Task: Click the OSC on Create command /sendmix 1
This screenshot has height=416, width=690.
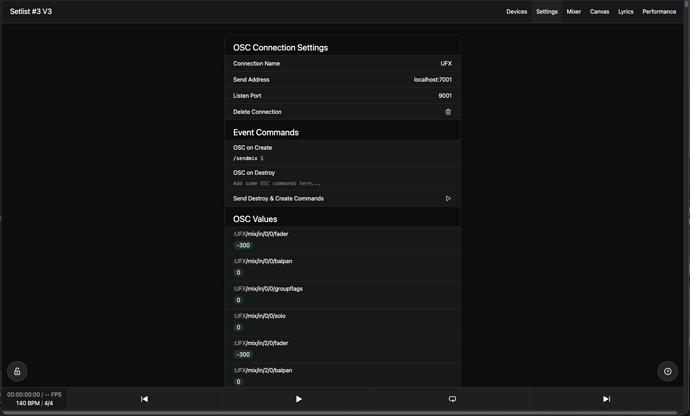Action: point(248,158)
